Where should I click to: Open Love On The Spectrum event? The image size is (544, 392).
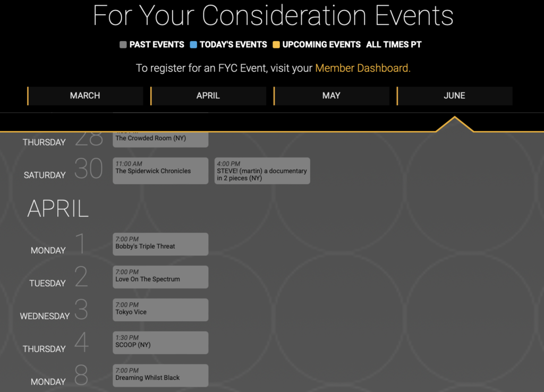click(x=160, y=277)
